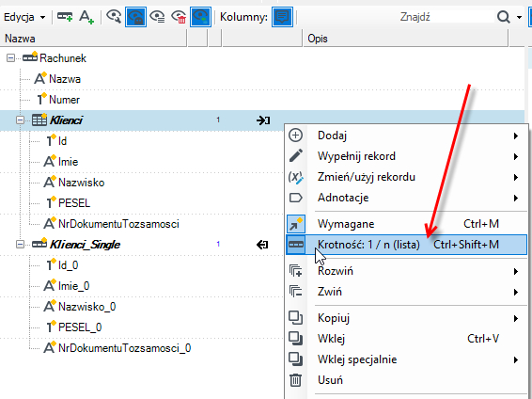Select the Rachunek root item
This screenshot has width=532, height=399.
[63, 58]
